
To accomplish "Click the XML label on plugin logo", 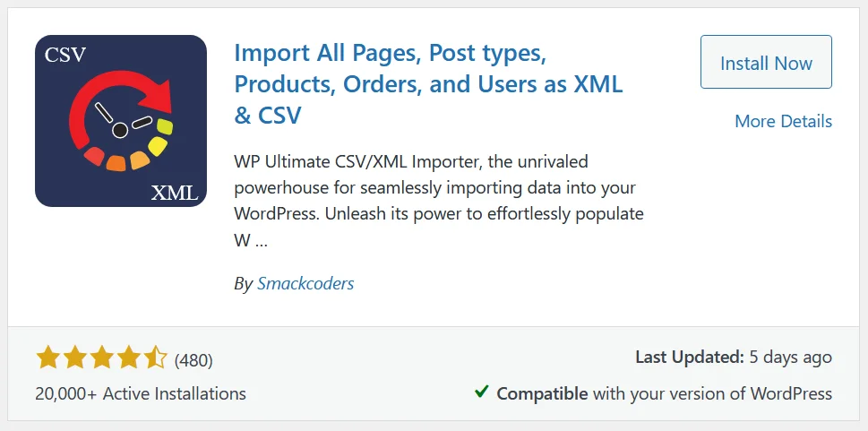I will pos(175,192).
